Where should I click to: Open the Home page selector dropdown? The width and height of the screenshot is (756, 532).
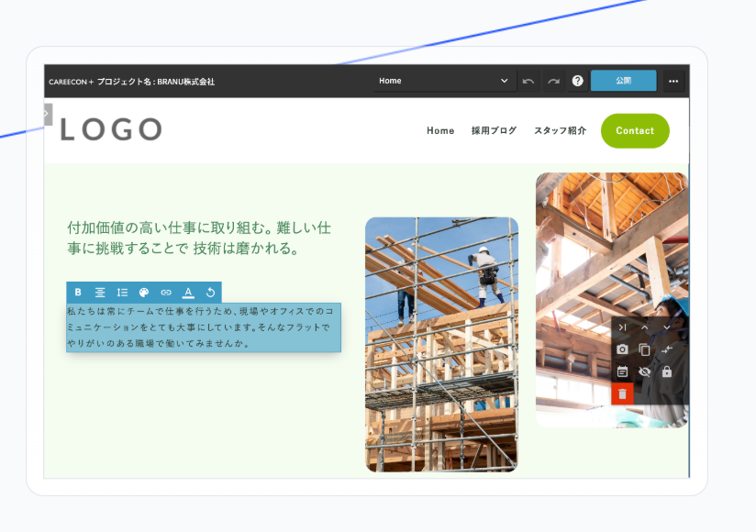(x=443, y=81)
